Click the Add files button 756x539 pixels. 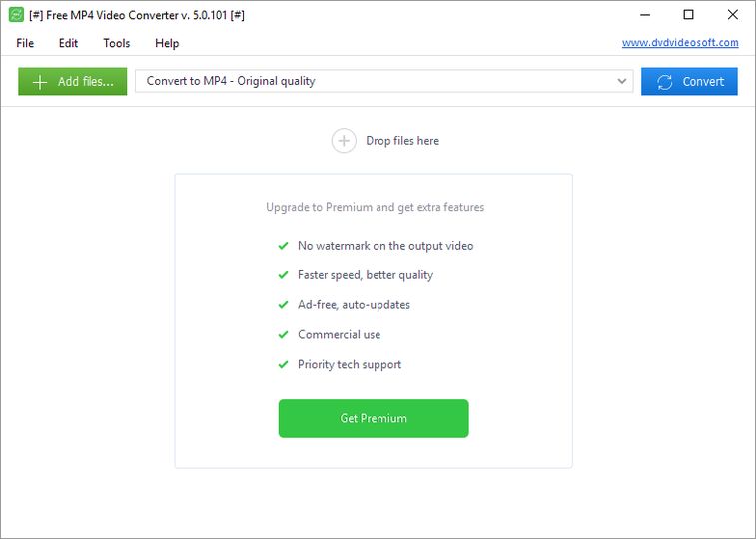(72, 82)
